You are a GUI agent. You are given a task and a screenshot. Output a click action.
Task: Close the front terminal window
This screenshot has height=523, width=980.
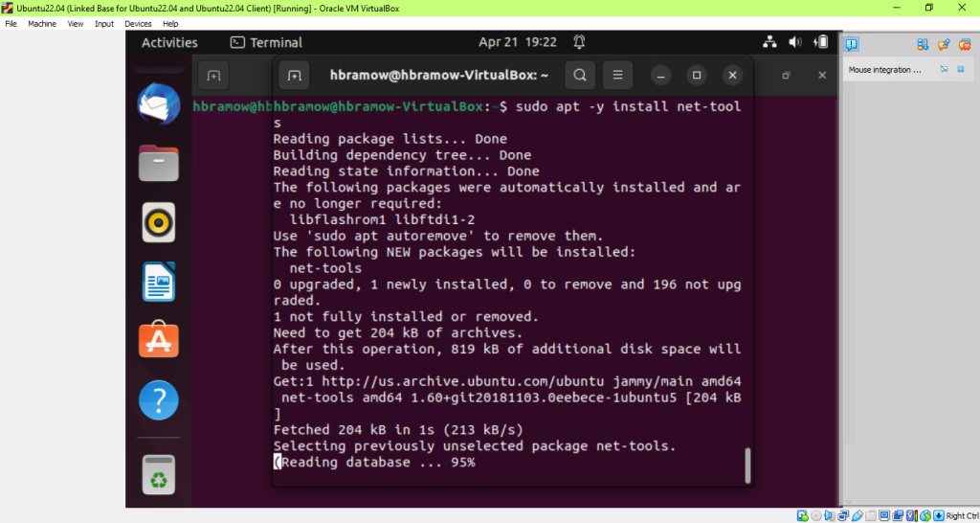(732, 76)
